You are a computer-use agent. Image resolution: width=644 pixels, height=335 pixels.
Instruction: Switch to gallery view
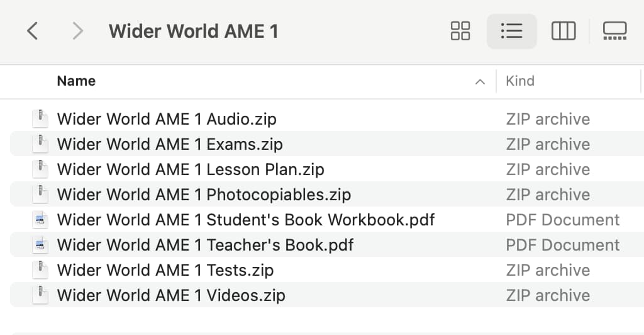click(615, 31)
